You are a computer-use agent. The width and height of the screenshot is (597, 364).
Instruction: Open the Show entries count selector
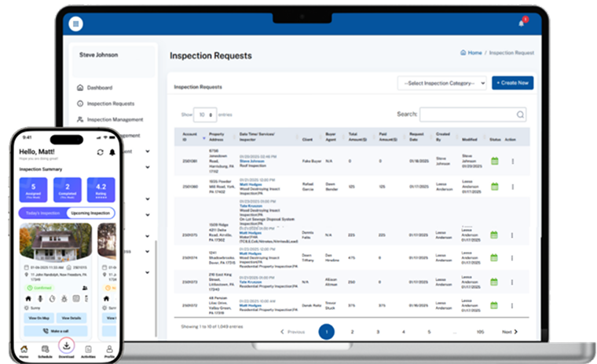tap(205, 115)
